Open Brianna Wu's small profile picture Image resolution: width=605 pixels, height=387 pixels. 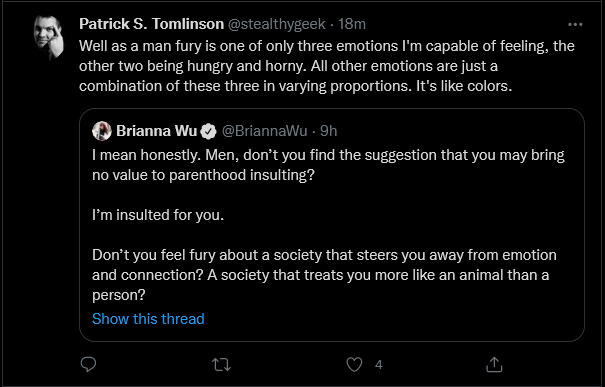point(102,131)
